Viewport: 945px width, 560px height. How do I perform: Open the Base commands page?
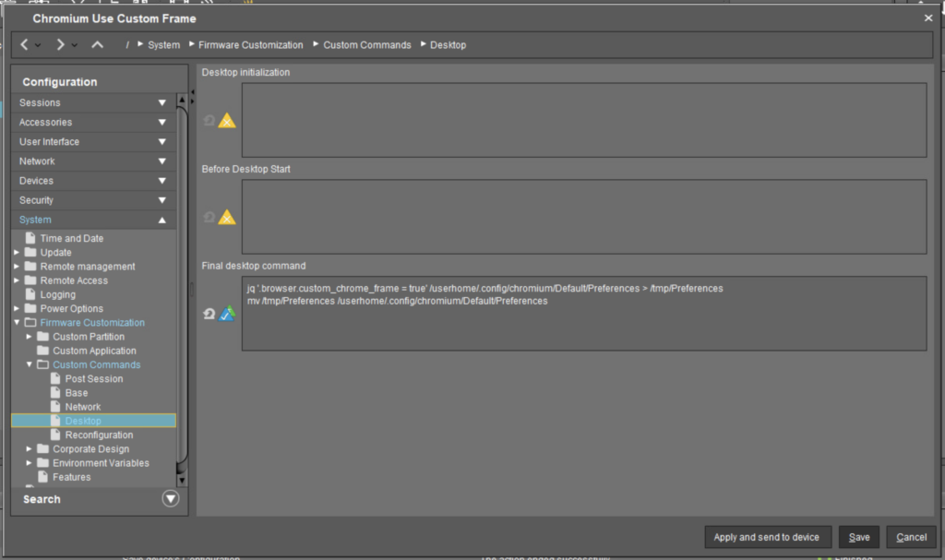point(76,393)
